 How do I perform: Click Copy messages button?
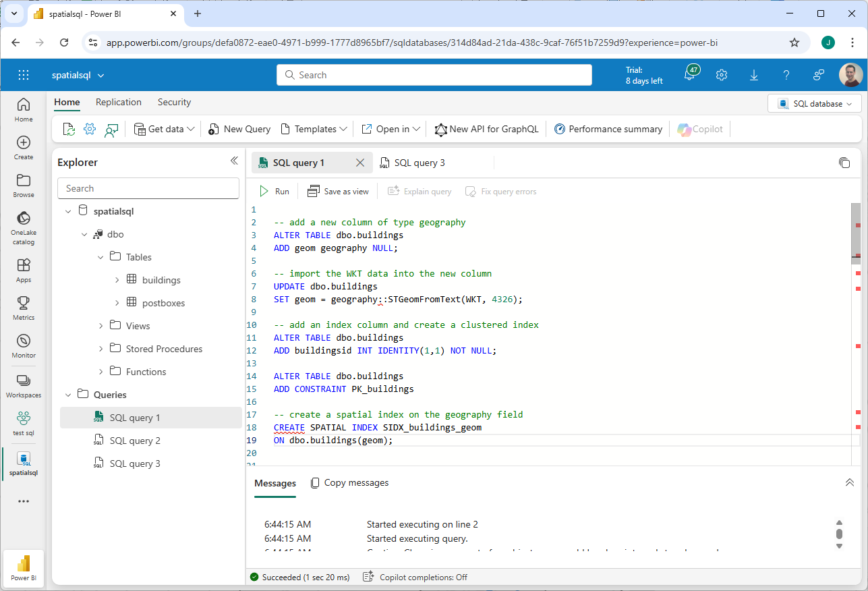tap(349, 482)
